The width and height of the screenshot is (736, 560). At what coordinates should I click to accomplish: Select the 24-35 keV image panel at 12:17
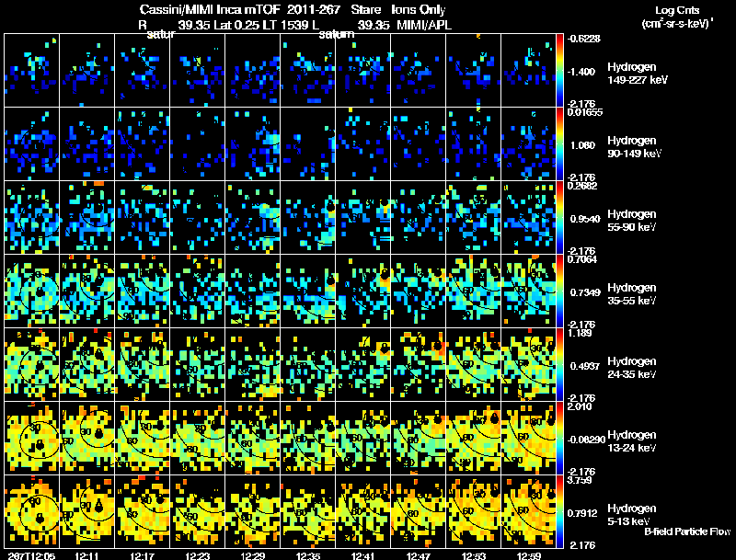point(143,365)
